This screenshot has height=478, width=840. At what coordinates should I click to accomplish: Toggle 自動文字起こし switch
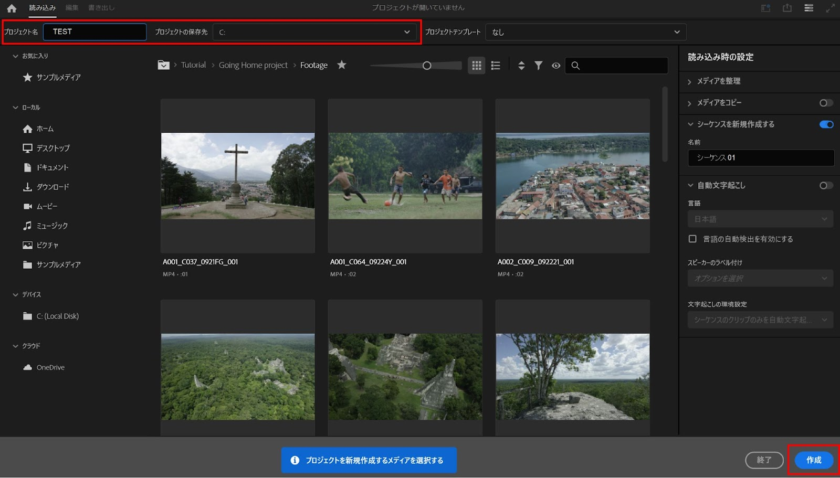(x=825, y=185)
